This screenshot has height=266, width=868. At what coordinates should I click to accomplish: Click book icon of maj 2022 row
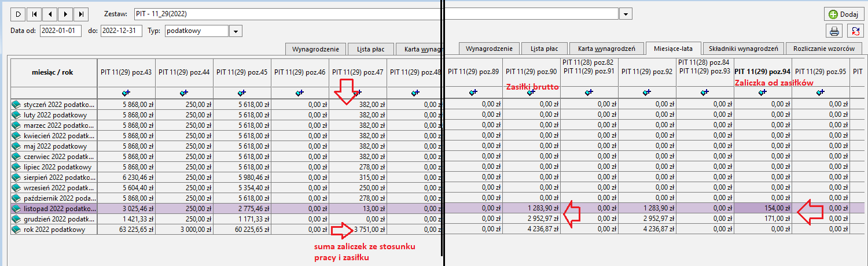(x=17, y=146)
